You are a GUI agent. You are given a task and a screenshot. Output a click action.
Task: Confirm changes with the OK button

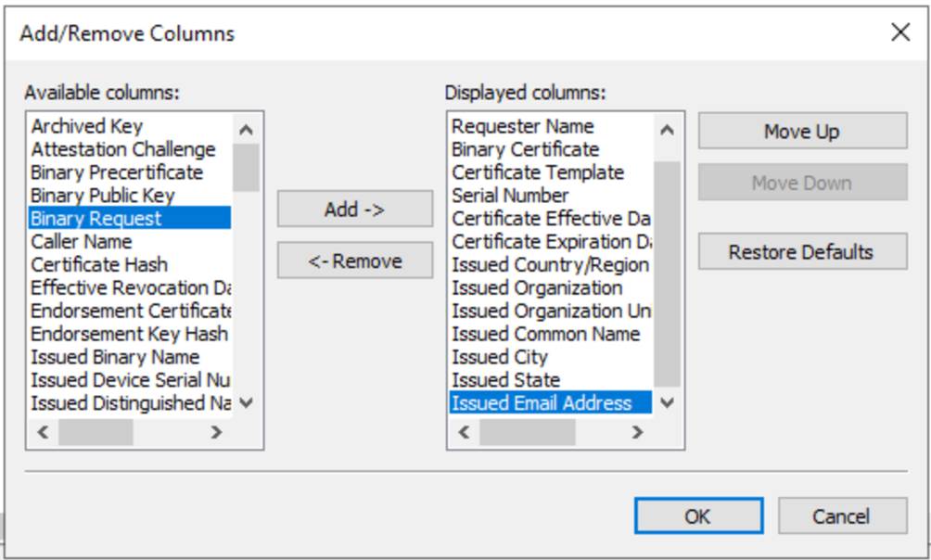click(697, 516)
